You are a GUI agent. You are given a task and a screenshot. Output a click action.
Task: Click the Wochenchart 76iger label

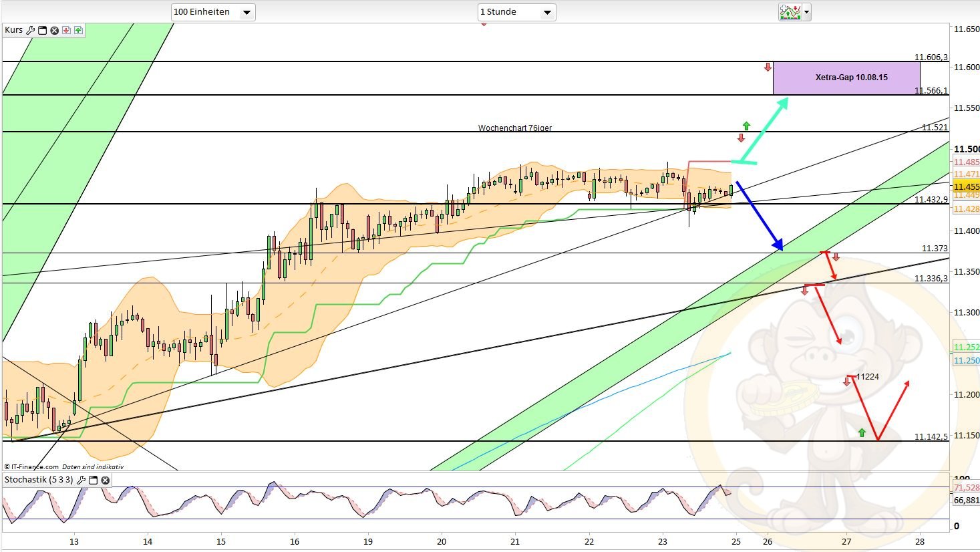[515, 128]
